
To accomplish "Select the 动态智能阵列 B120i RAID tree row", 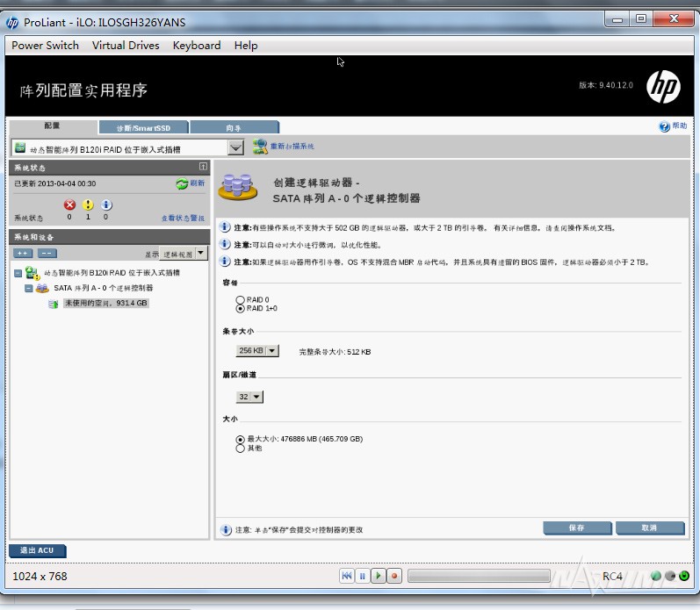I will pos(112,273).
